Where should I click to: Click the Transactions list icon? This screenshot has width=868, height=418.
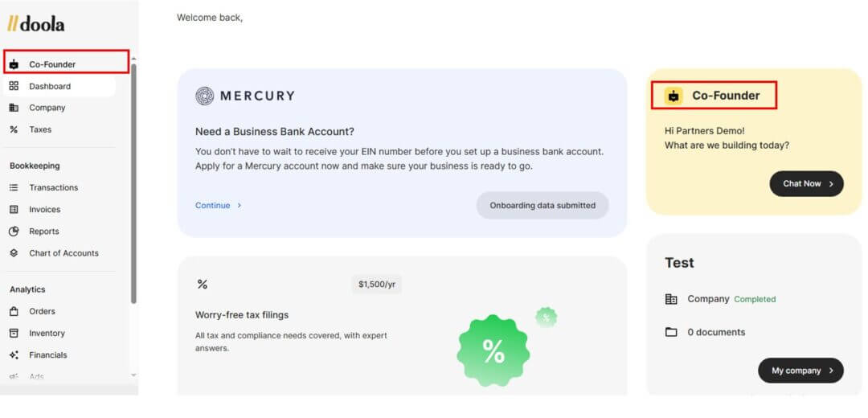point(14,187)
